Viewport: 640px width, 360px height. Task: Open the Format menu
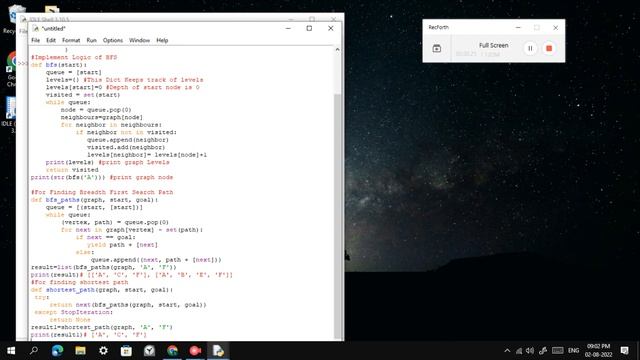pyautogui.click(x=71, y=40)
